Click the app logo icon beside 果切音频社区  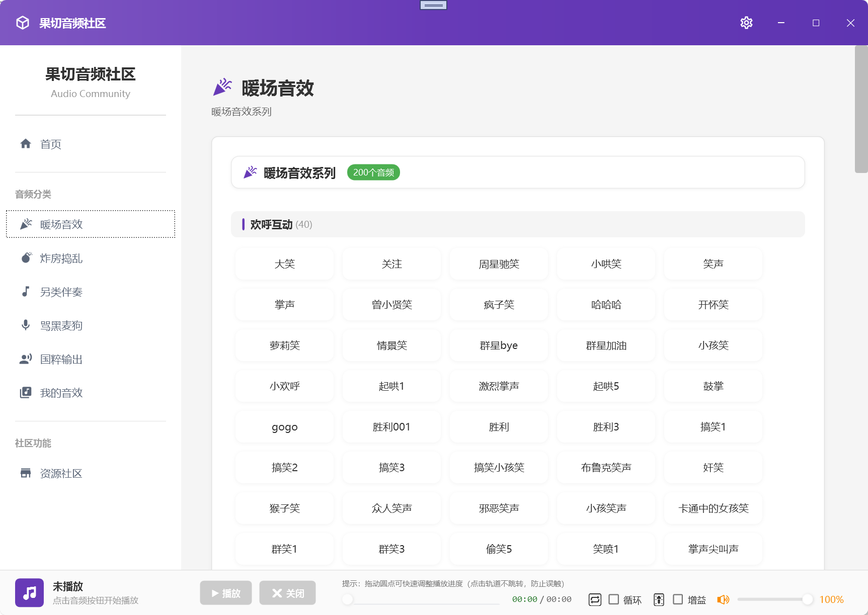pyautogui.click(x=22, y=23)
